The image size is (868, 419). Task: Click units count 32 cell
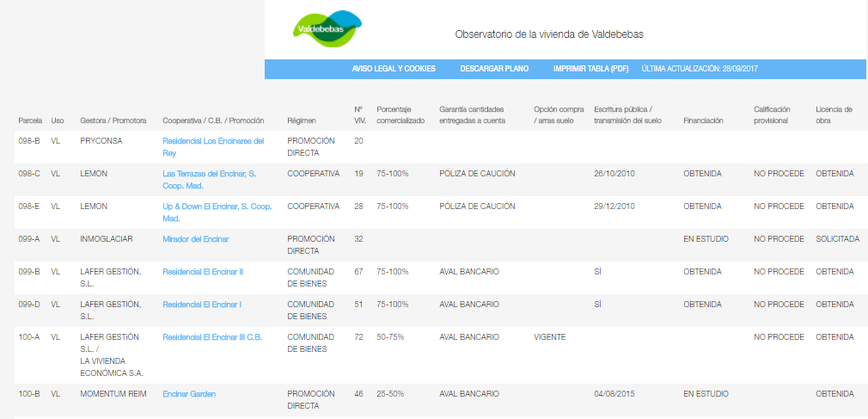coord(358,239)
